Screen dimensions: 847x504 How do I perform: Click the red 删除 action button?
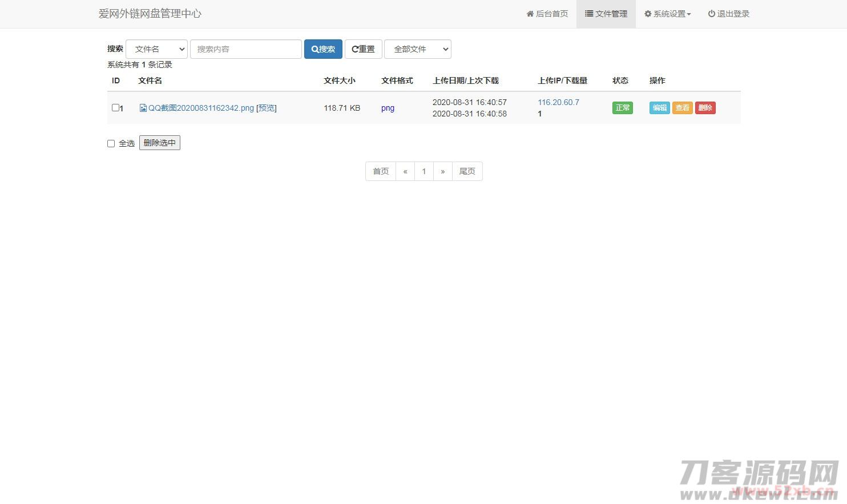point(705,107)
